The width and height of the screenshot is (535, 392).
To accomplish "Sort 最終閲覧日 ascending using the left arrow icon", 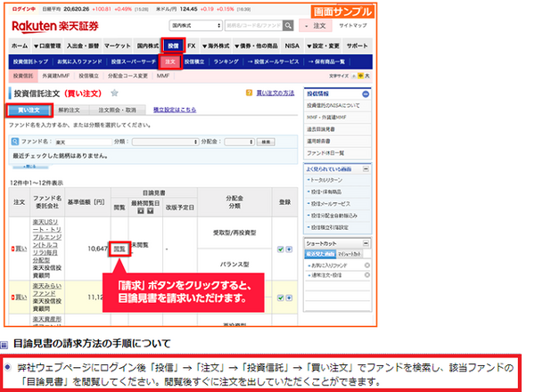I will [x=140, y=211].
